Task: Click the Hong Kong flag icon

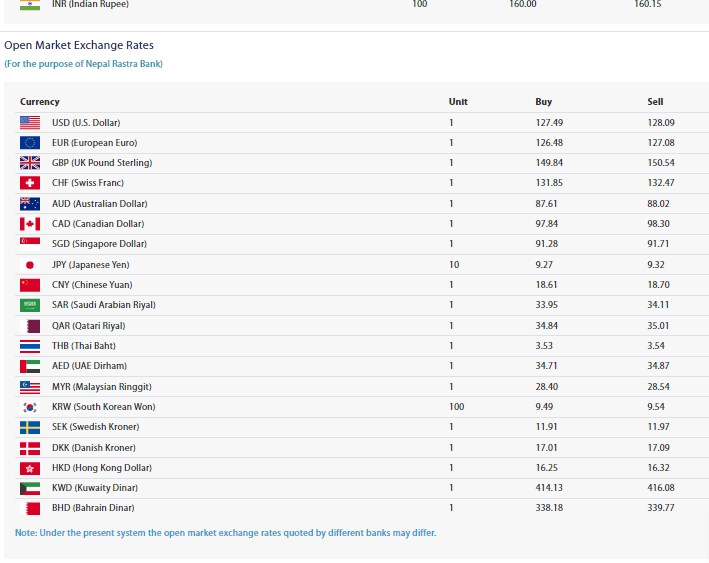Action: point(30,468)
